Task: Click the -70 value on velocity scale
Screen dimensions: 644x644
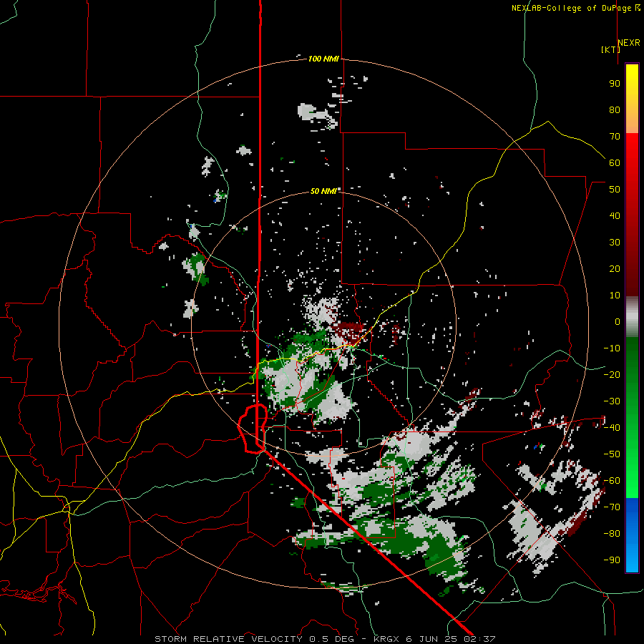Action: [x=612, y=507]
